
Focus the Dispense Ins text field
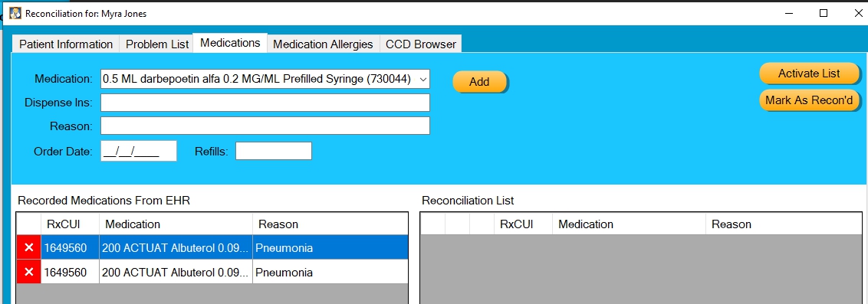coord(265,103)
